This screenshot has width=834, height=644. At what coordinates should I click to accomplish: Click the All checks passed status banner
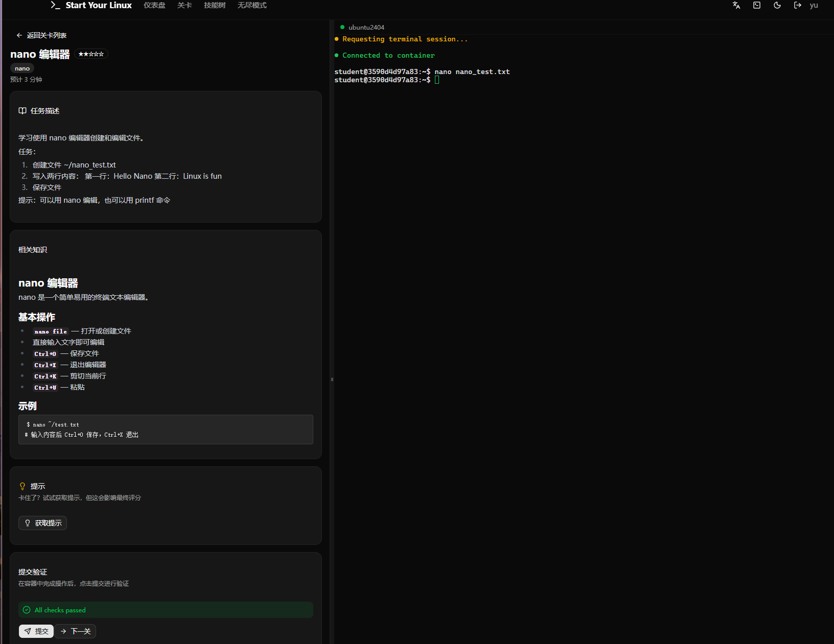click(166, 610)
